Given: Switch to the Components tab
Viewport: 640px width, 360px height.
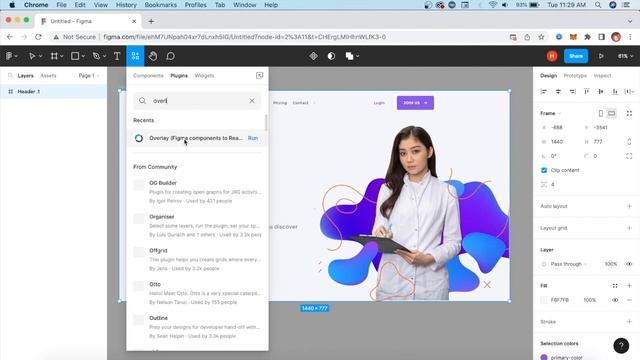Looking at the screenshot, I should [148, 76].
